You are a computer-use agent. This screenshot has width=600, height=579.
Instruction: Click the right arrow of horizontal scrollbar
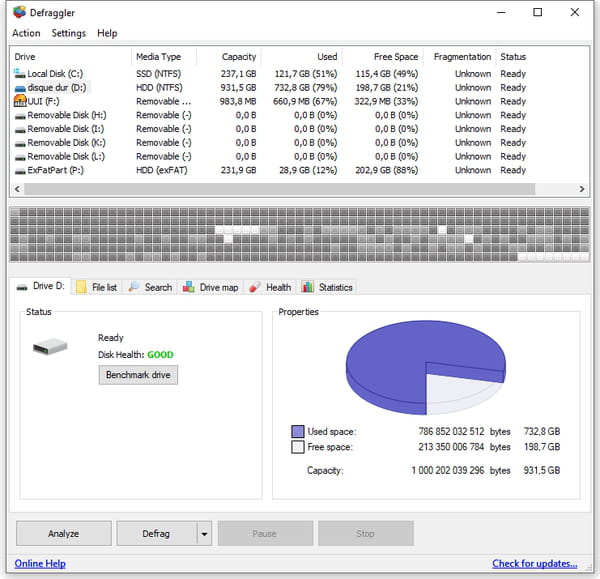point(582,189)
